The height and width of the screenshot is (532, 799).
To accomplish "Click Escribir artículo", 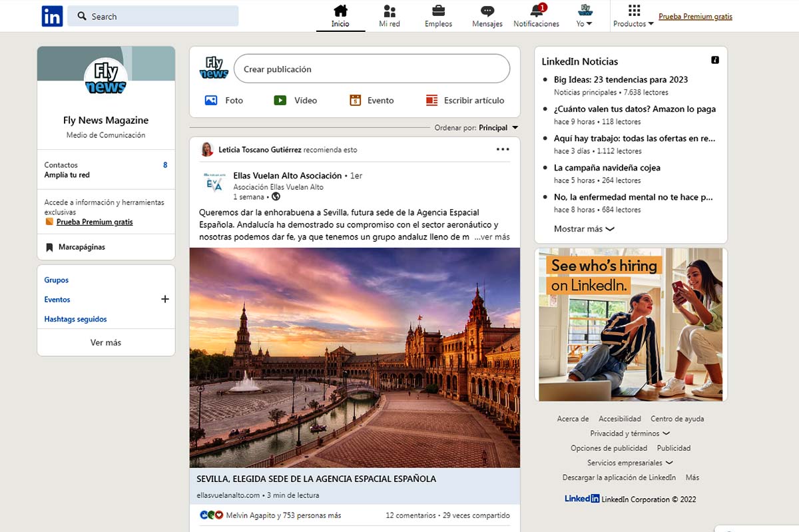I will (465, 101).
